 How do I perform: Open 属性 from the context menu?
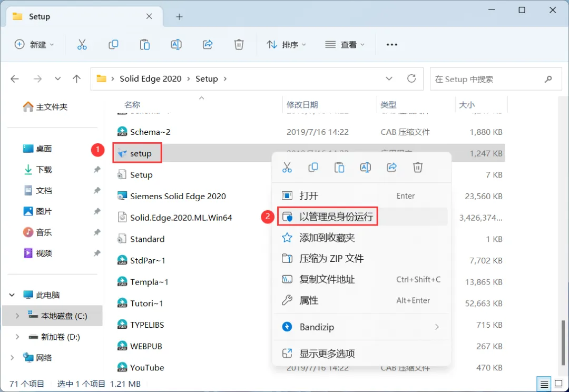click(x=362, y=300)
